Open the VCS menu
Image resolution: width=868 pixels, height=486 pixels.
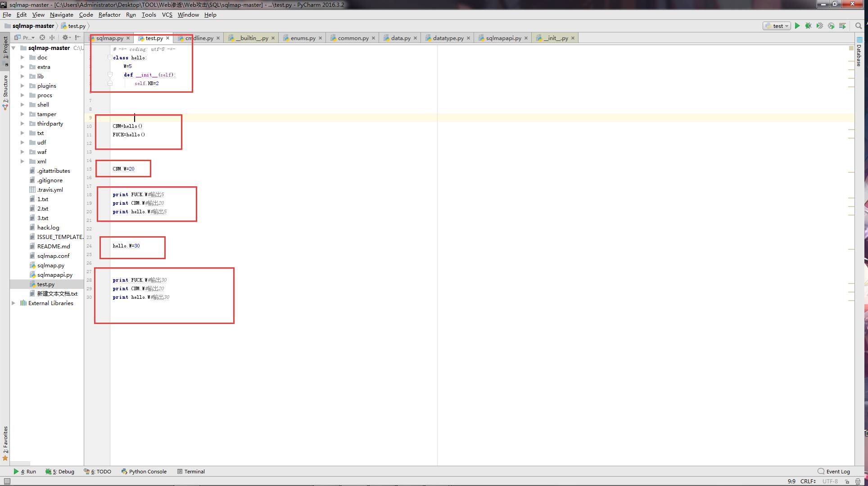pyautogui.click(x=167, y=14)
